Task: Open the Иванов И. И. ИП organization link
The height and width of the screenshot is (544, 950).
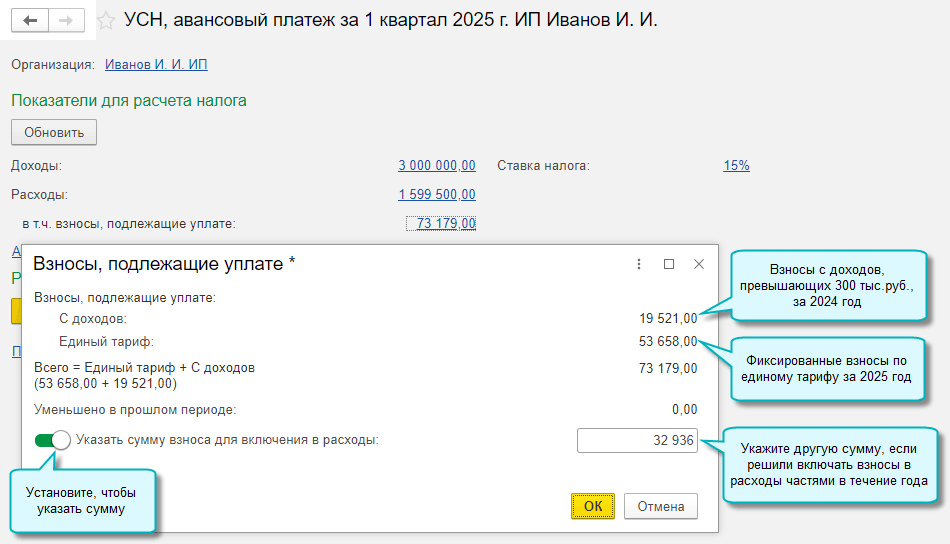Action: (x=156, y=65)
